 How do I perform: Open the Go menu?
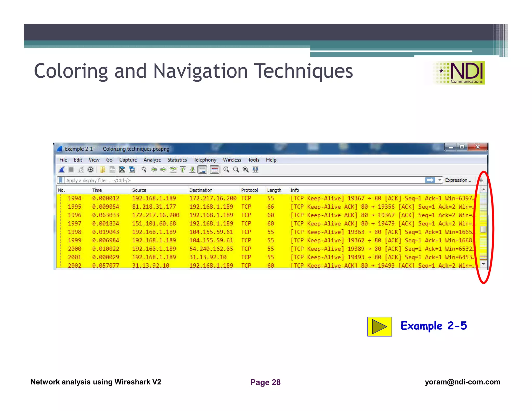109,160
